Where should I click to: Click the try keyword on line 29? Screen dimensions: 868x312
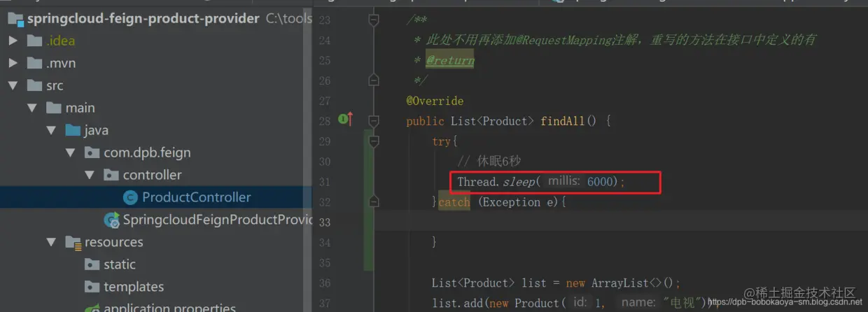tap(442, 141)
